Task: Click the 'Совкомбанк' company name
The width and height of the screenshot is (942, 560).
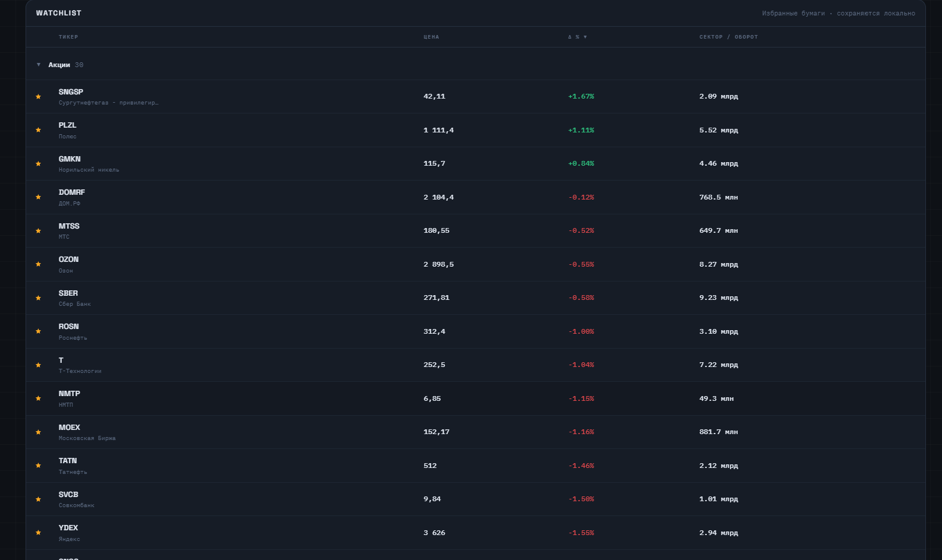Action: point(77,505)
